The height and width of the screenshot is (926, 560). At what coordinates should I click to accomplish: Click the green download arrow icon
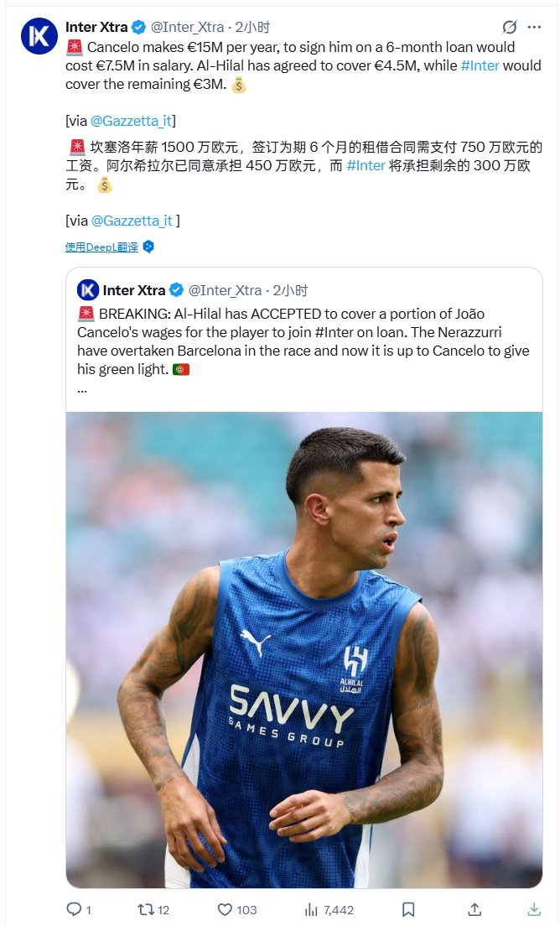533,909
